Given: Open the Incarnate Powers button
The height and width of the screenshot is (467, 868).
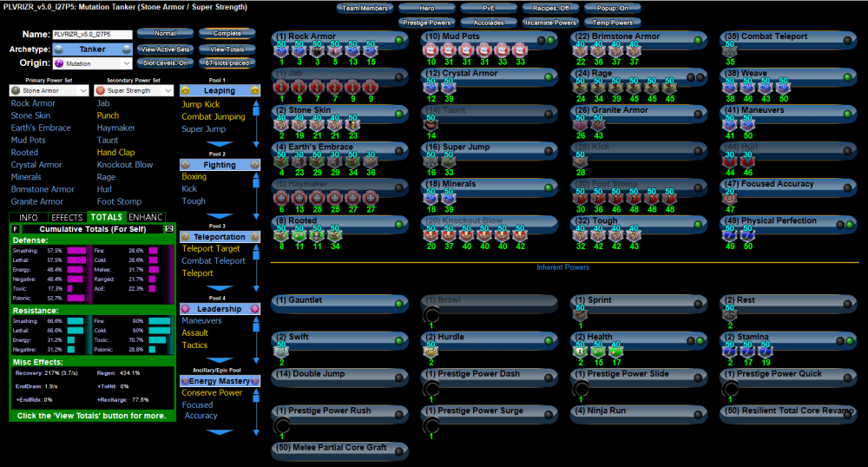Looking at the screenshot, I should (x=550, y=23).
